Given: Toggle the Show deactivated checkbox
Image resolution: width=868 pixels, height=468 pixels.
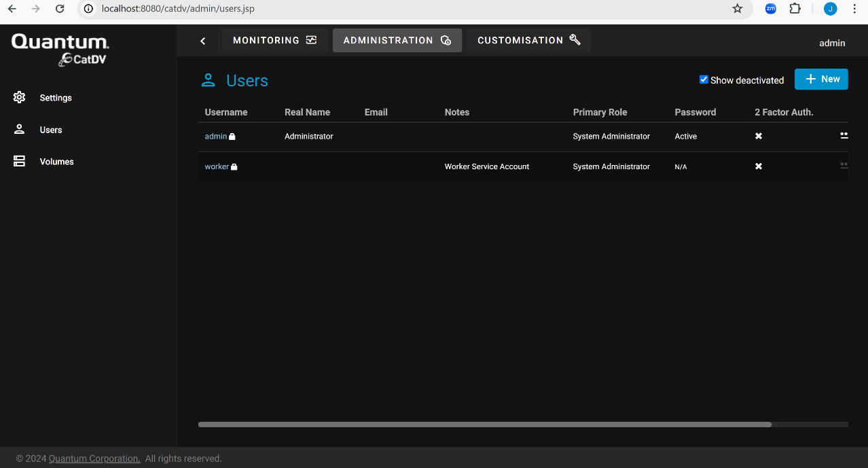Looking at the screenshot, I should pyautogui.click(x=704, y=79).
